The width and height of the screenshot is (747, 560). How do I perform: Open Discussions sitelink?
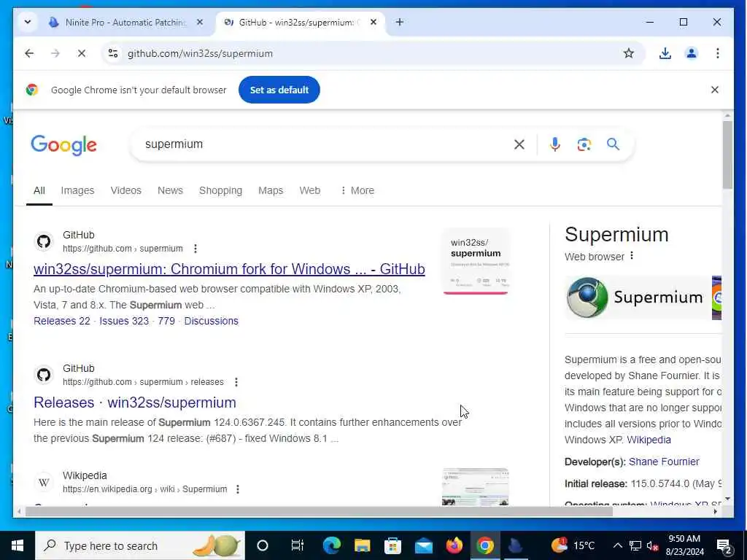211,321
